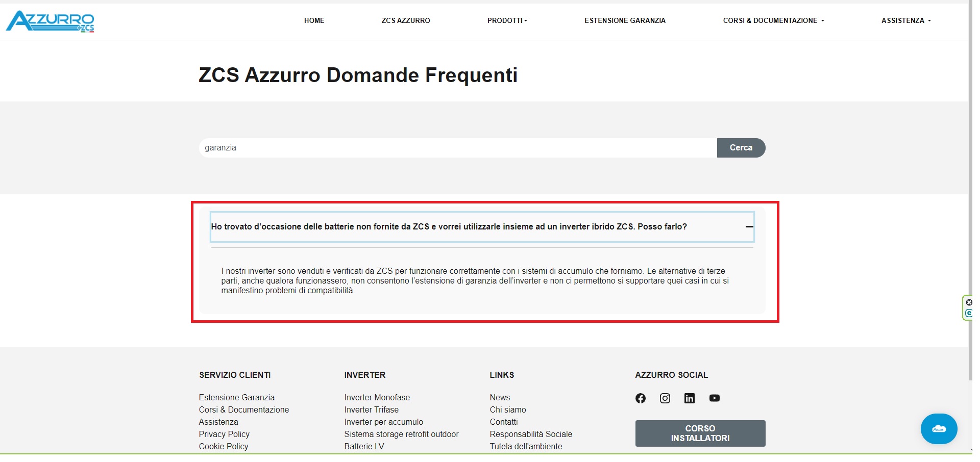The width and height of the screenshot is (980, 462).
Task: Open the Facebook social icon
Action: tap(641, 398)
